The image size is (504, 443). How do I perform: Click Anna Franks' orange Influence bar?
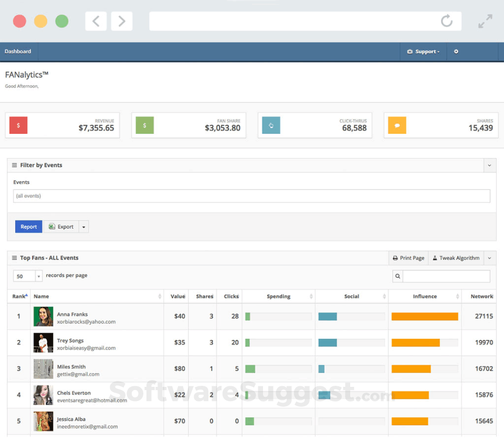coord(425,317)
